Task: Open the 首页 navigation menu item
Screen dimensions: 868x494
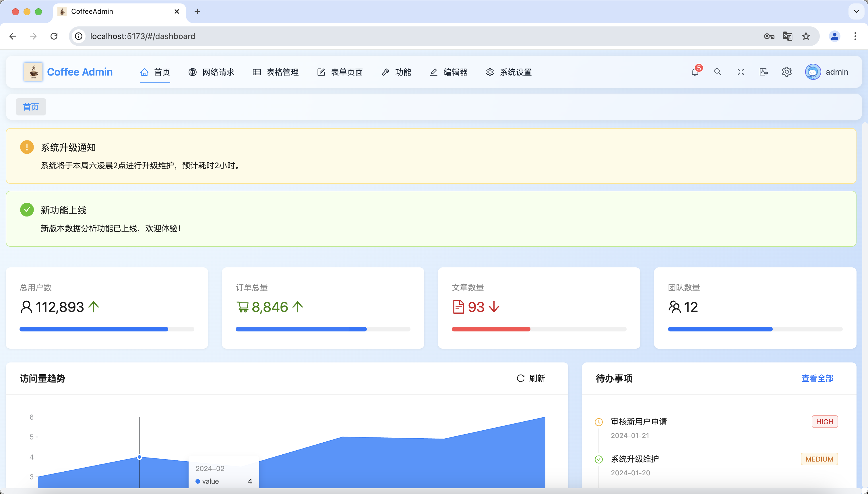Action: point(155,72)
